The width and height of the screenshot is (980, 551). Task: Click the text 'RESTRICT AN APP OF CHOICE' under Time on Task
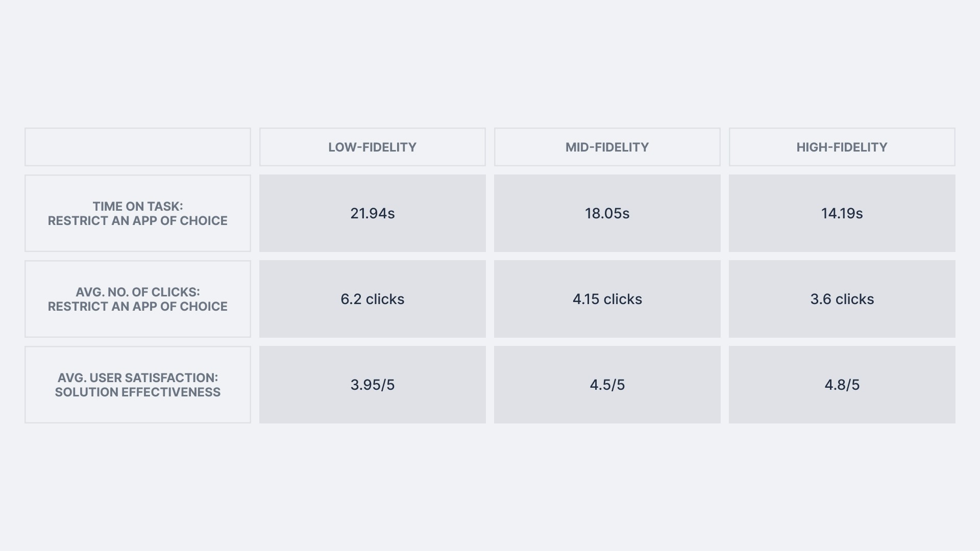[x=138, y=221]
